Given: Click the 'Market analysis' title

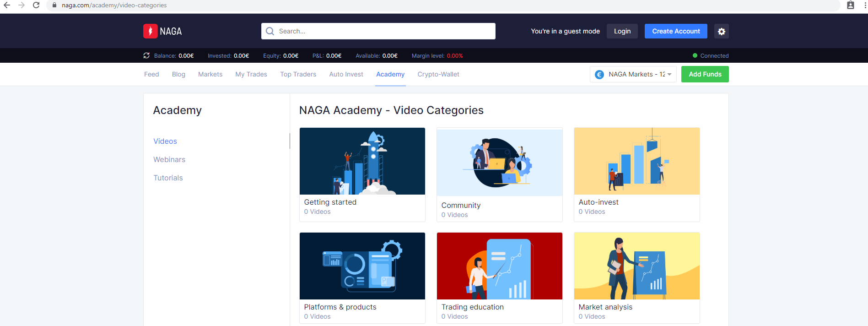Looking at the screenshot, I should (x=605, y=307).
